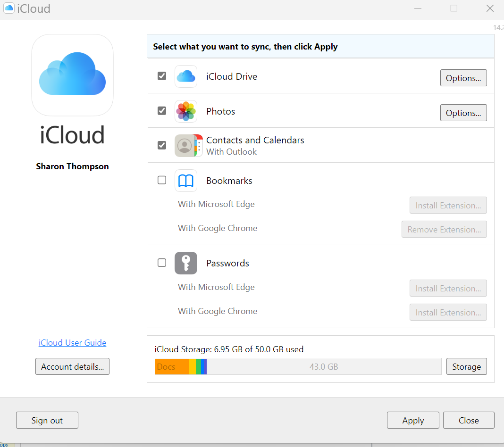Viewport: 504px width, 447px height.
Task: Click the sync instruction header text
Action: 245,47
